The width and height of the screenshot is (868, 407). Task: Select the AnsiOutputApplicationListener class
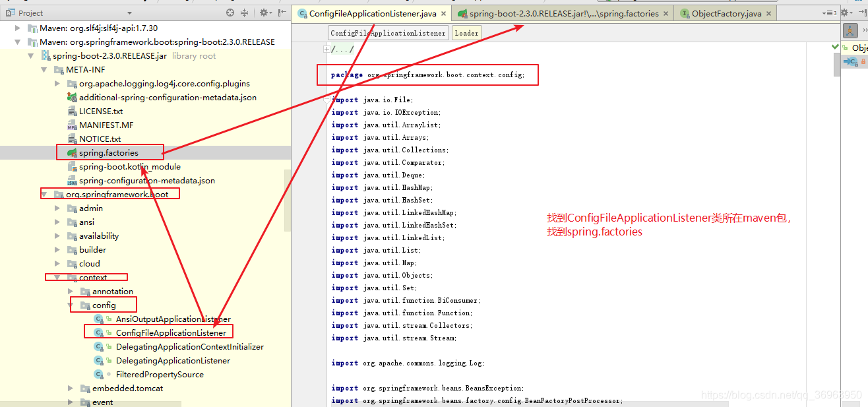click(x=173, y=319)
